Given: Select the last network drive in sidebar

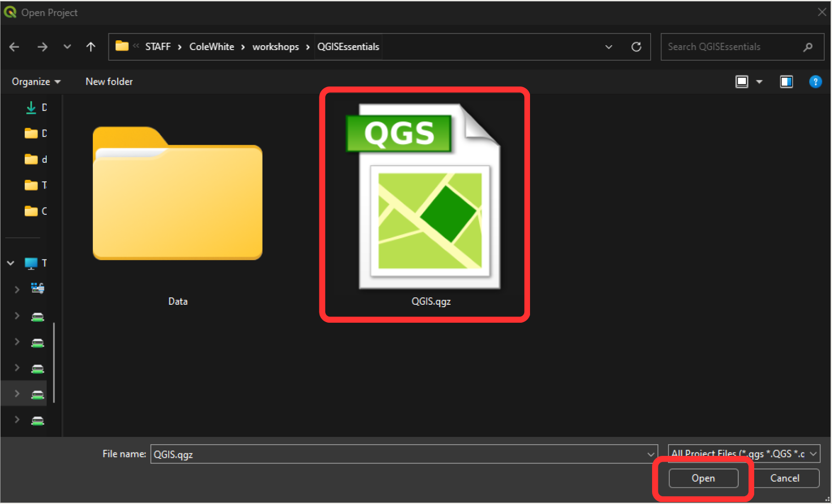Looking at the screenshot, I should (37, 420).
